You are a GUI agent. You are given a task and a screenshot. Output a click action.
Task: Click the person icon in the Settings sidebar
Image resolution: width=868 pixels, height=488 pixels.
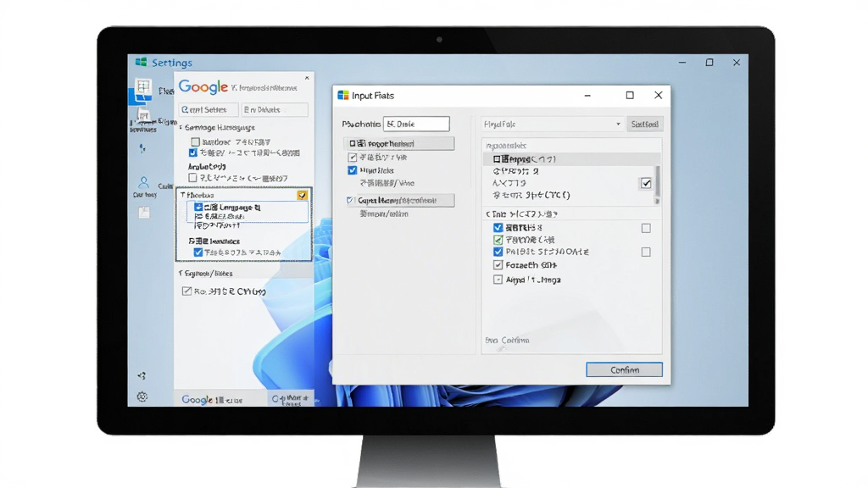[x=144, y=182]
